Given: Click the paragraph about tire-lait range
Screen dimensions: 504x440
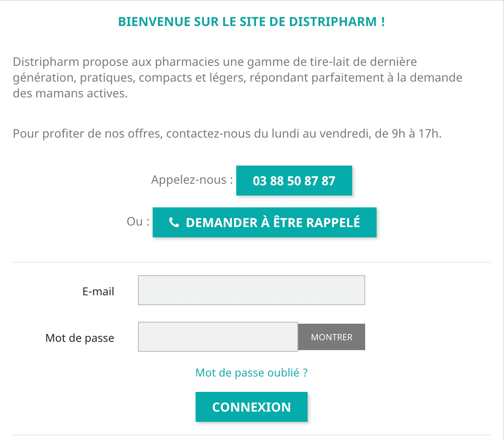Looking at the screenshot, I should (237, 77).
